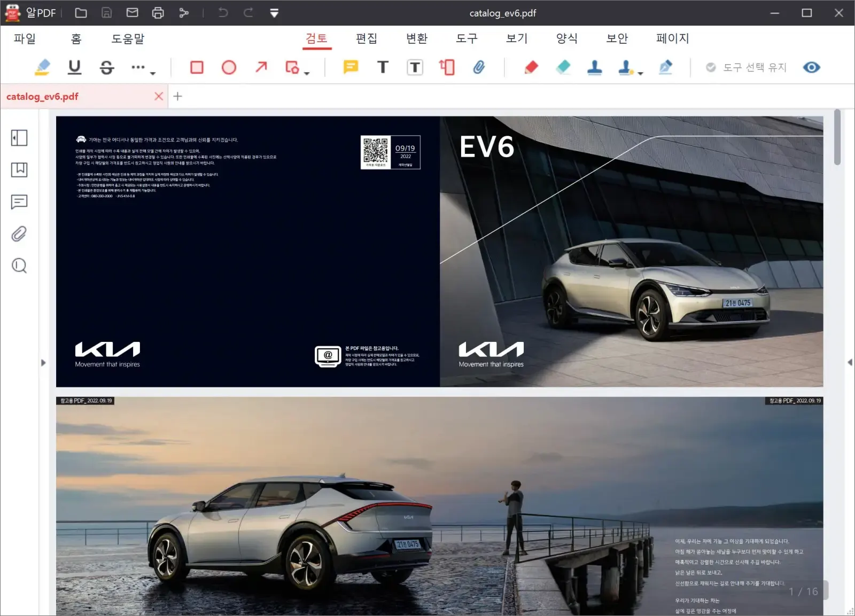The width and height of the screenshot is (855, 616).
Task: Switch to the 양식 tab
Action: click(x=567, y=38)
